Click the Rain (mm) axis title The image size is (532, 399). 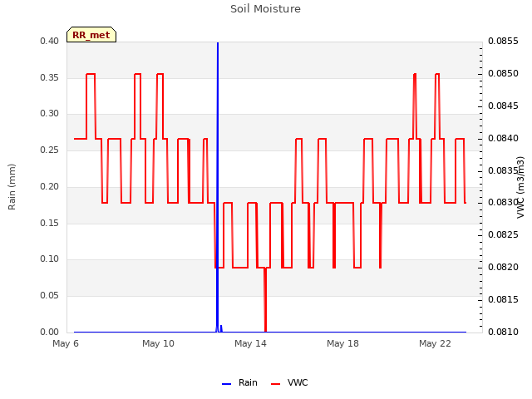pos(12,187)
